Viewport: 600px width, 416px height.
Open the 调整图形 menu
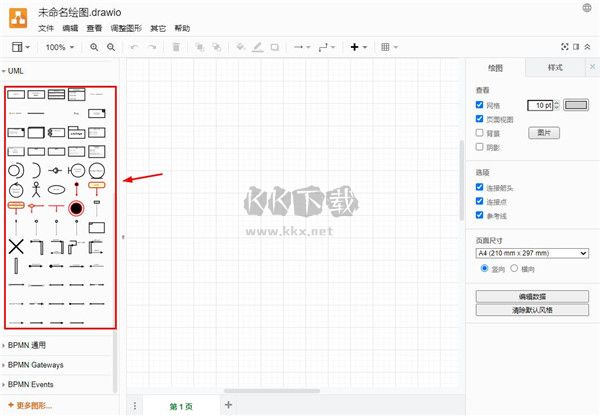[x=126, y=28]
